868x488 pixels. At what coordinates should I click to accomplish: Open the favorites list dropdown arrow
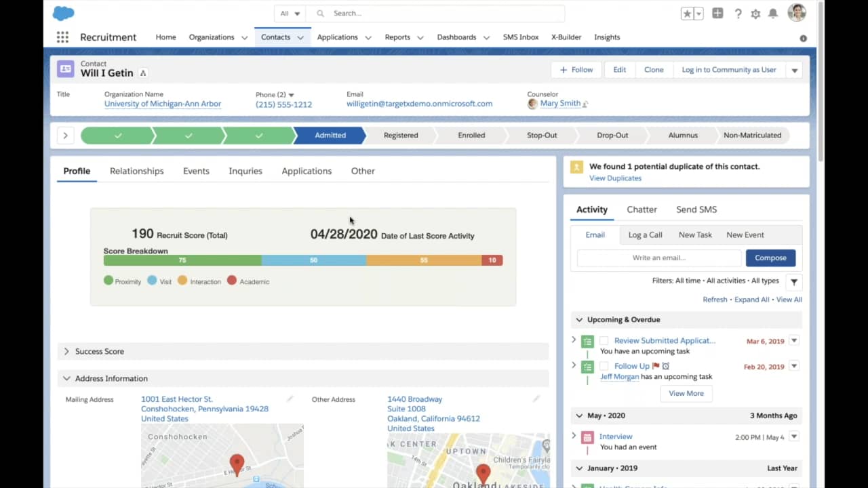698,14
